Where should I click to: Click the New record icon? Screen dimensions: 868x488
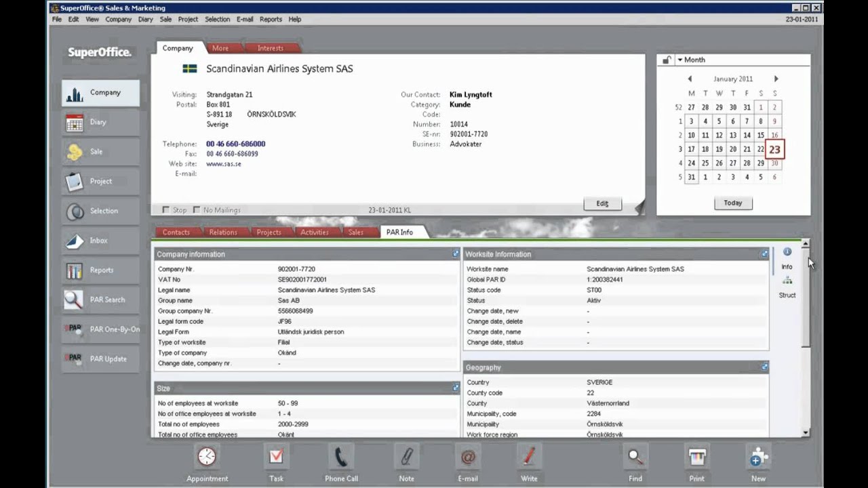coord(758,457)
